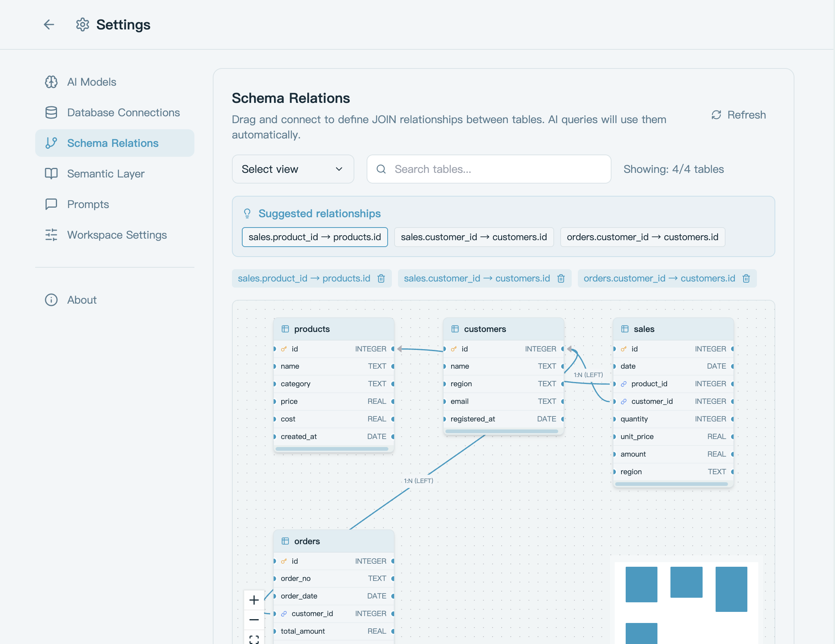
Task: Delete sales.product_id → products.id relation
Action: [381, 278]
